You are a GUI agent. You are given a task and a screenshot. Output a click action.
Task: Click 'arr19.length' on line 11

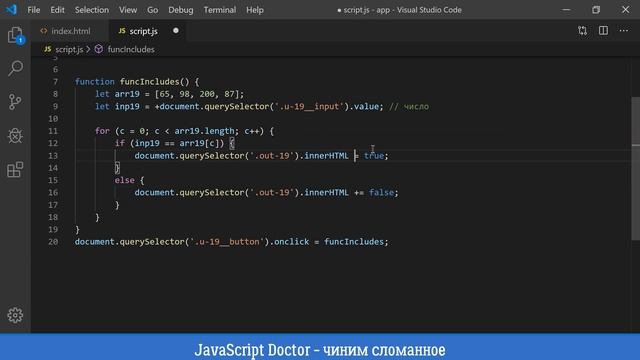[204, 131]
